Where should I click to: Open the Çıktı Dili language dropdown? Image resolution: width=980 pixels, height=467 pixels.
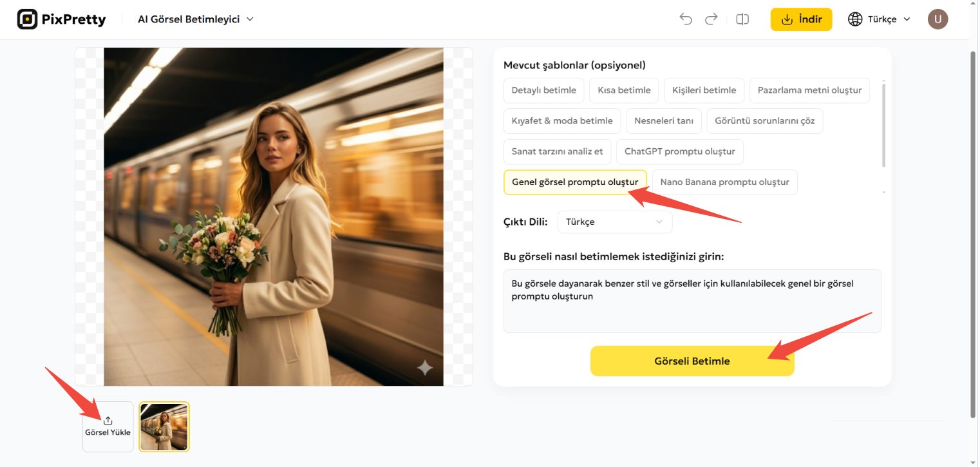point(614,222)
